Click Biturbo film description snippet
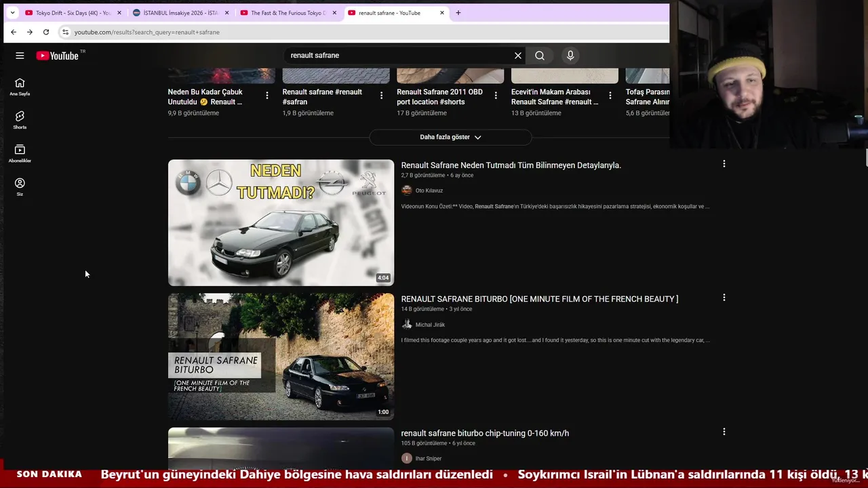 [x=555, y=340]
